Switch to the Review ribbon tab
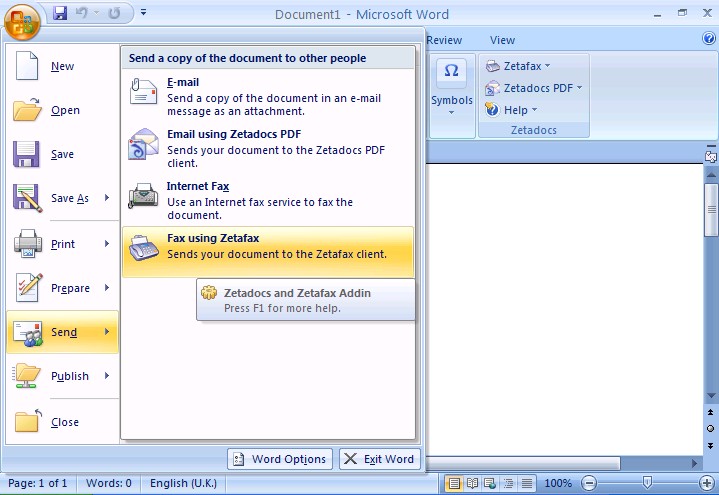 point(444,40)
